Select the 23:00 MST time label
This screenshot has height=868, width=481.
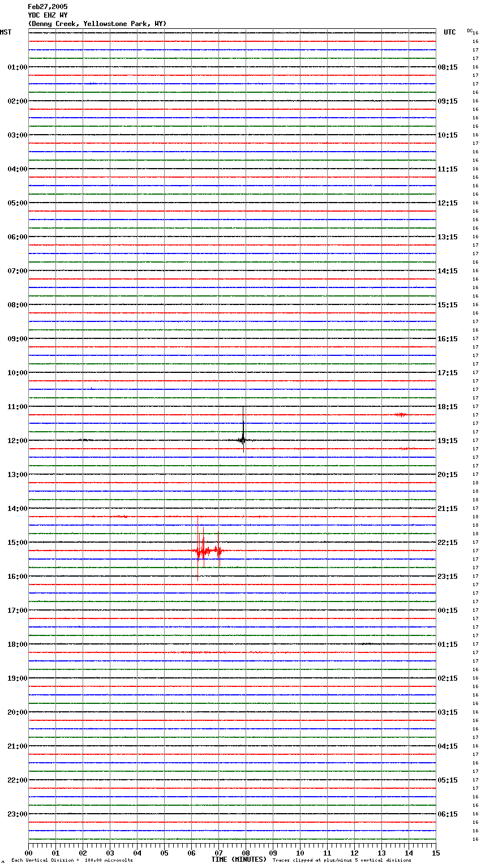click(18, 814)
